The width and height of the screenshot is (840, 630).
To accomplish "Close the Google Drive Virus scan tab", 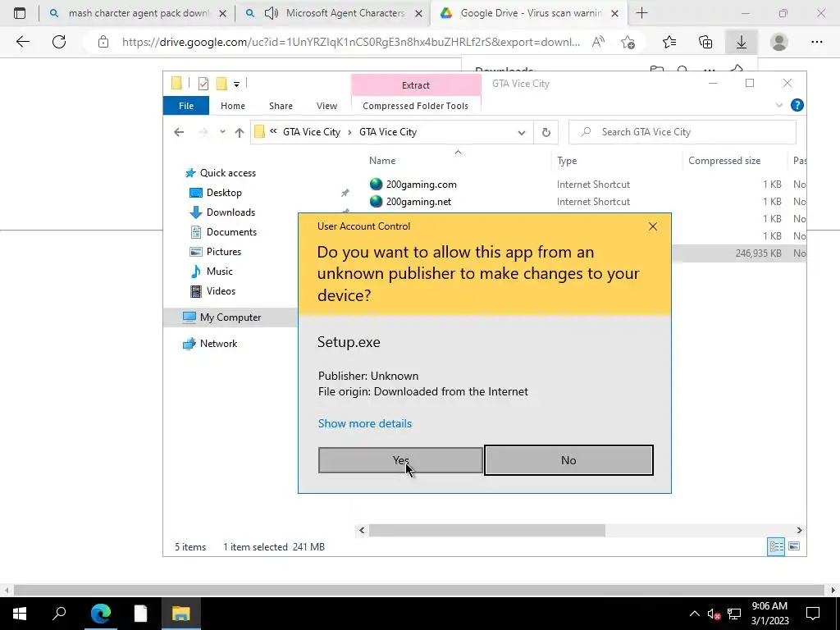I will coord(615,13).
